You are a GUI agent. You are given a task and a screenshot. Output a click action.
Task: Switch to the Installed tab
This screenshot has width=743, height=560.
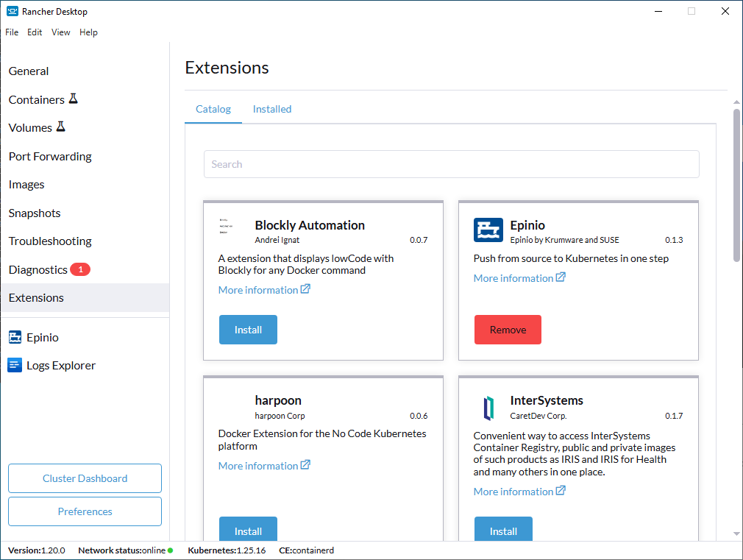(272, 109)
